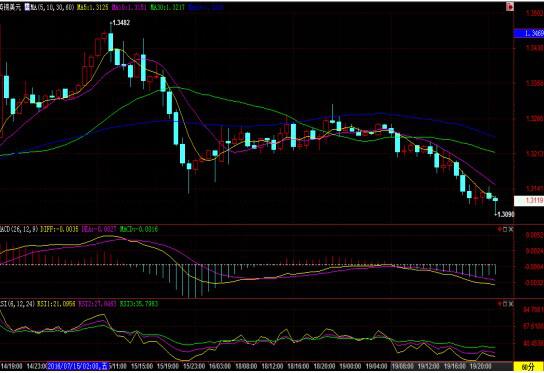This screenshot has height=373, width=544.
Task: Click the MACD DIFF value label
Action: coord(59,229)
